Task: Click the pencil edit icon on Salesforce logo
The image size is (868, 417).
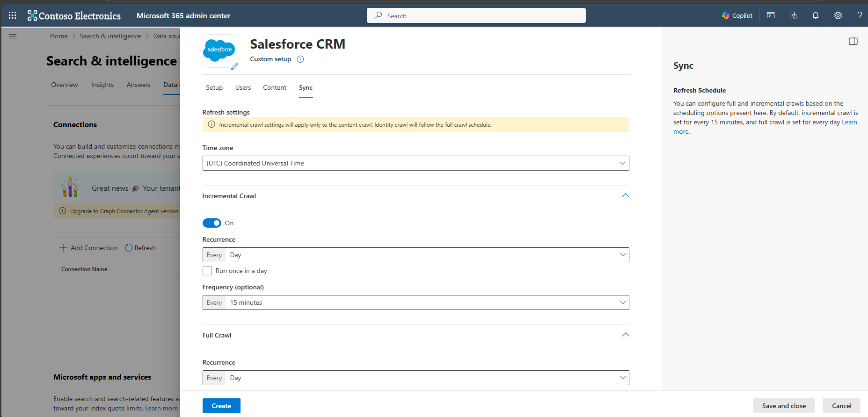Action: [234, 66]
